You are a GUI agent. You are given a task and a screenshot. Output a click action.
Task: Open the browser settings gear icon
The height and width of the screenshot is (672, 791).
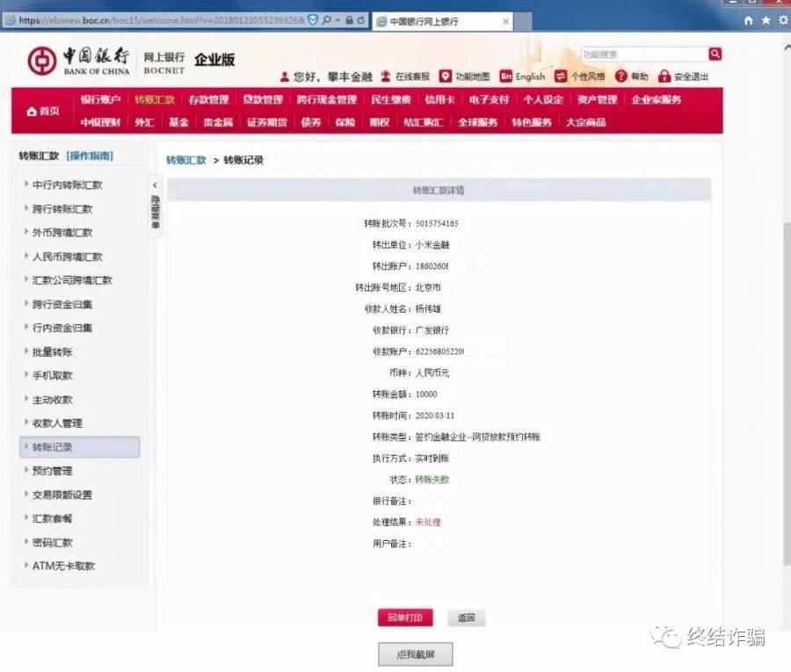[783, 20]
